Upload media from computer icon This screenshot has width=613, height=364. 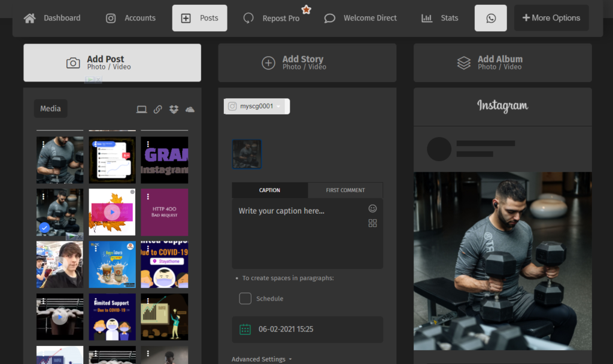click(141, 110)
